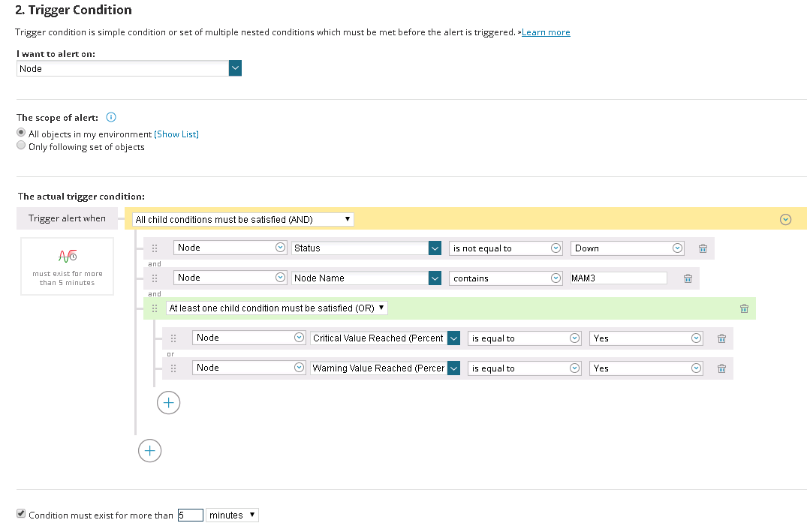Open Node object dropdown in Warning row

click(249, 368)
